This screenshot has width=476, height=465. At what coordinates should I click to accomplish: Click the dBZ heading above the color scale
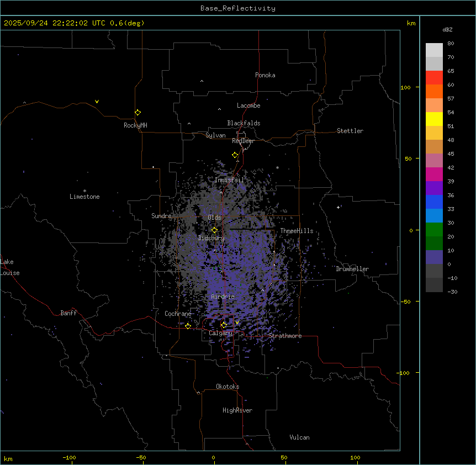tap(448, 29)
